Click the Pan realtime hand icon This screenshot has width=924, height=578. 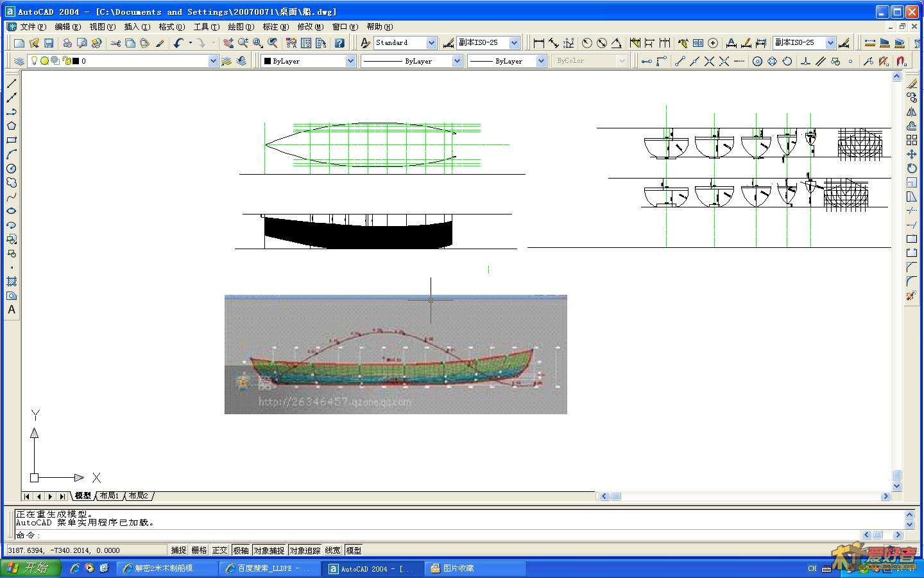(228, 43)
